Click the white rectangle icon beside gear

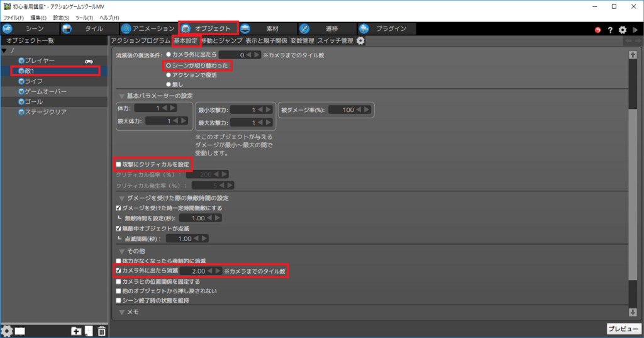point(19,332)
